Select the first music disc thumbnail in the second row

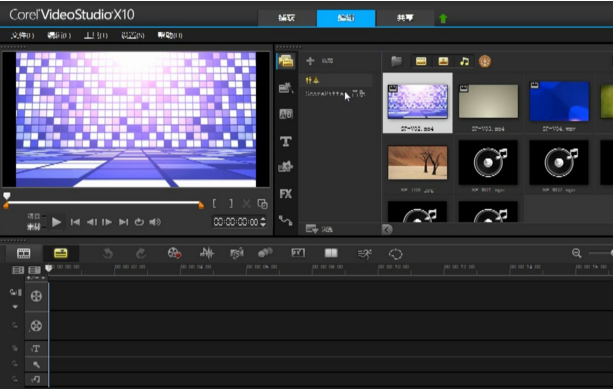tap(488, 162)
